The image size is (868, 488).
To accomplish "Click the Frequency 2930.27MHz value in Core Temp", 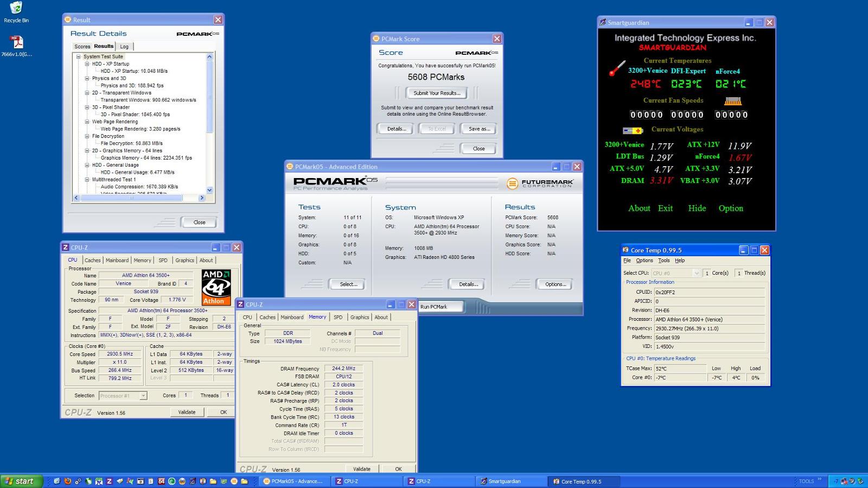I will point(710,328).
